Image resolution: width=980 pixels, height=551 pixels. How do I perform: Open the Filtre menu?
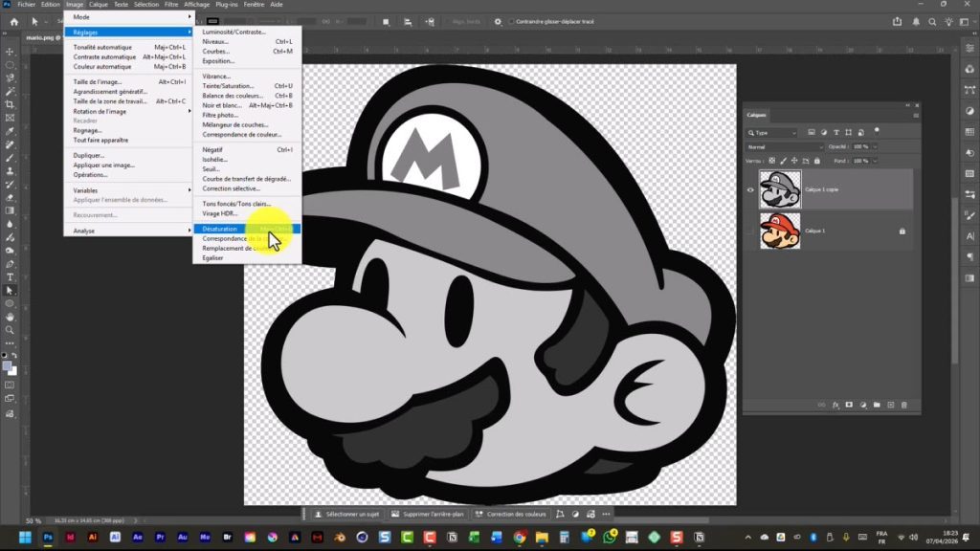point(171,5)
